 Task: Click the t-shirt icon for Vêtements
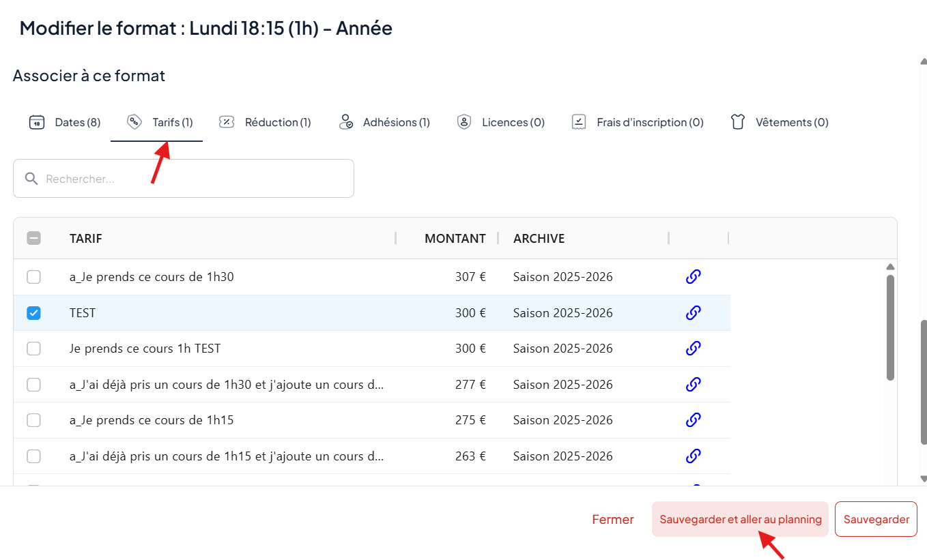click(x=737, y=122)
